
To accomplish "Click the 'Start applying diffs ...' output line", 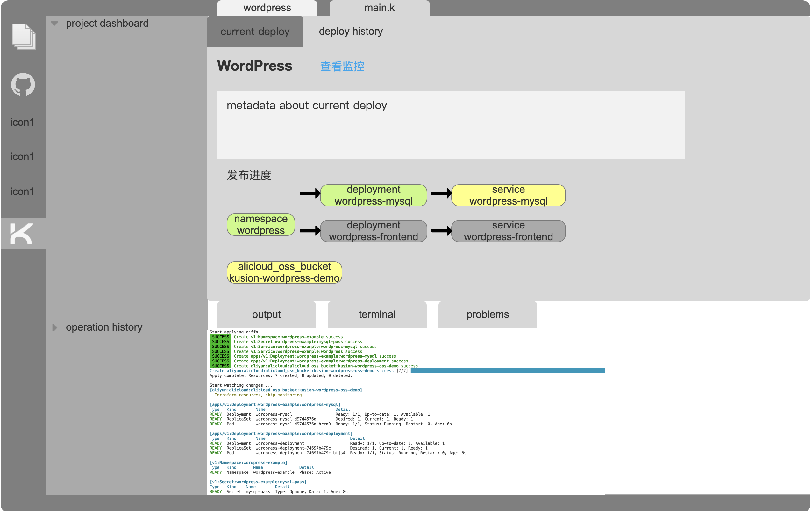I will 239,332.
